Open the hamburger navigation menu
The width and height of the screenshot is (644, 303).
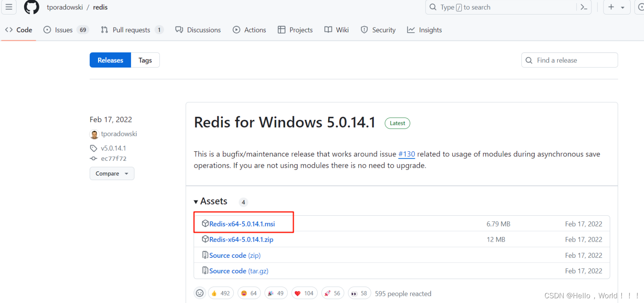[x=9, y=7]
